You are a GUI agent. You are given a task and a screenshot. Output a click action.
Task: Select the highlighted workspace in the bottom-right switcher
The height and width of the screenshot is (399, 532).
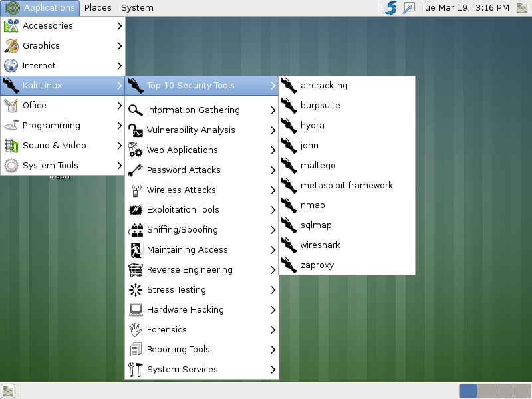[468, 392]
